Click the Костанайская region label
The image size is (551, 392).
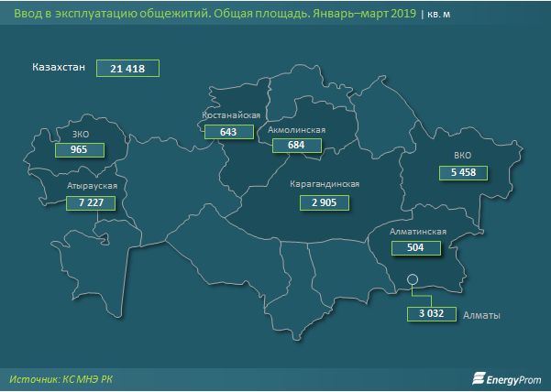[x=232, y=116]
